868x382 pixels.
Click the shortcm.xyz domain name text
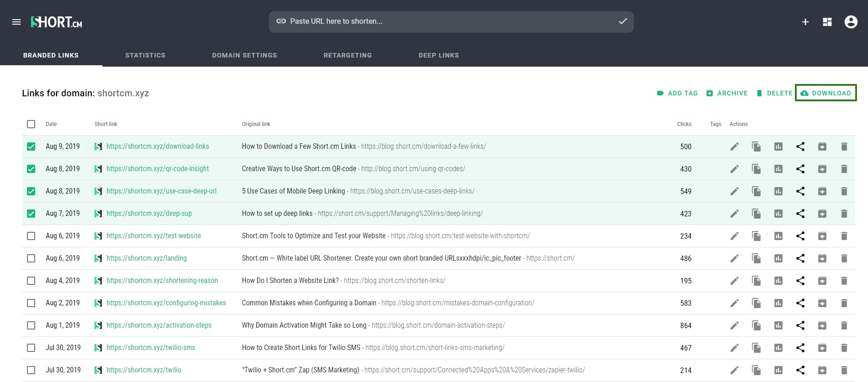pyautogui.click(x=123, y=93)
